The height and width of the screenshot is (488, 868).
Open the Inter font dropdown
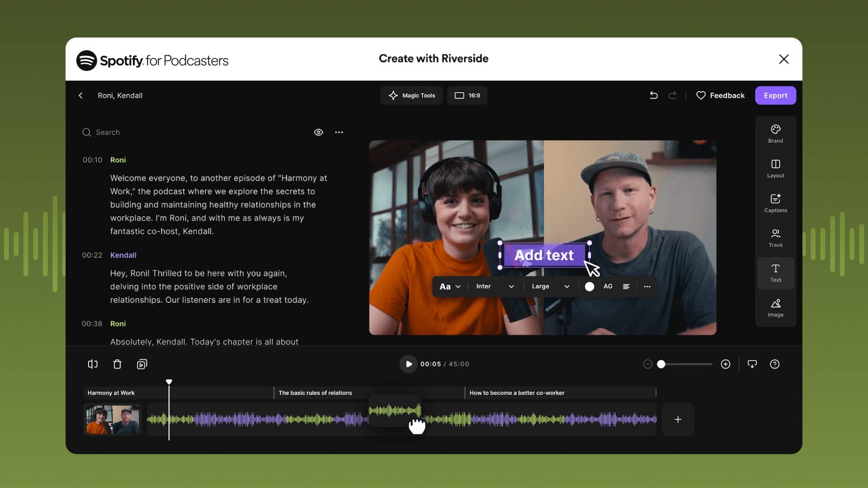click(x=495, y=286)
